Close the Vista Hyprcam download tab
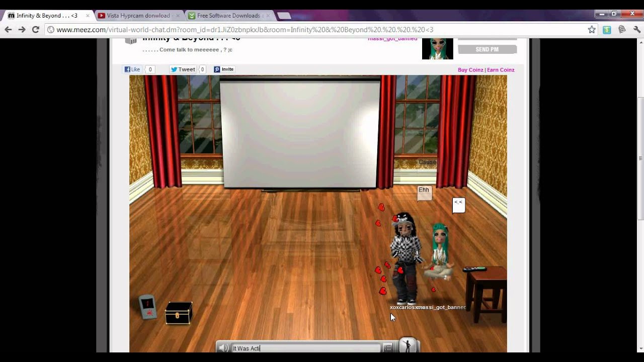This screenshot has width=644, height=362. pyautogui.click(x=178, y=16)
